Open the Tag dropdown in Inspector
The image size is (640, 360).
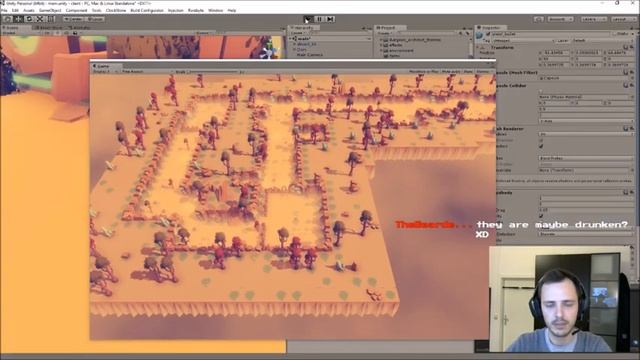pos(524,41)
